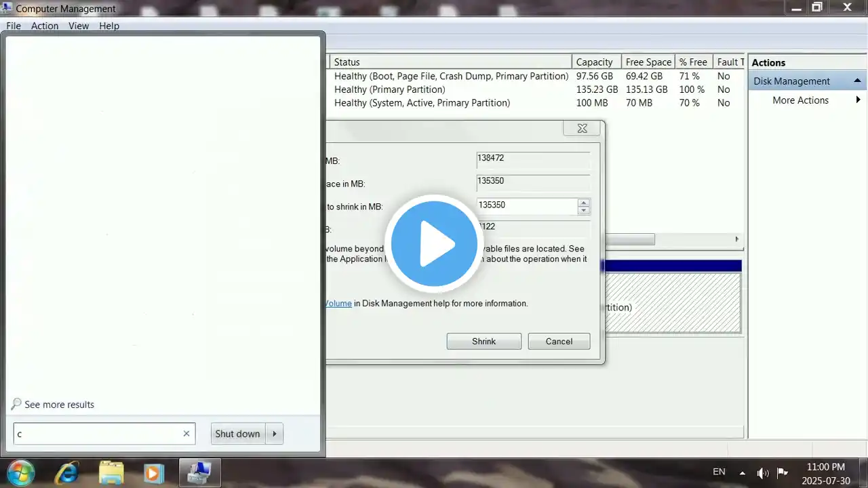Image resolution: width=868 pixels, height=488 pixels.
Task: Focus the amount to shrink input field
Action: 527,205
